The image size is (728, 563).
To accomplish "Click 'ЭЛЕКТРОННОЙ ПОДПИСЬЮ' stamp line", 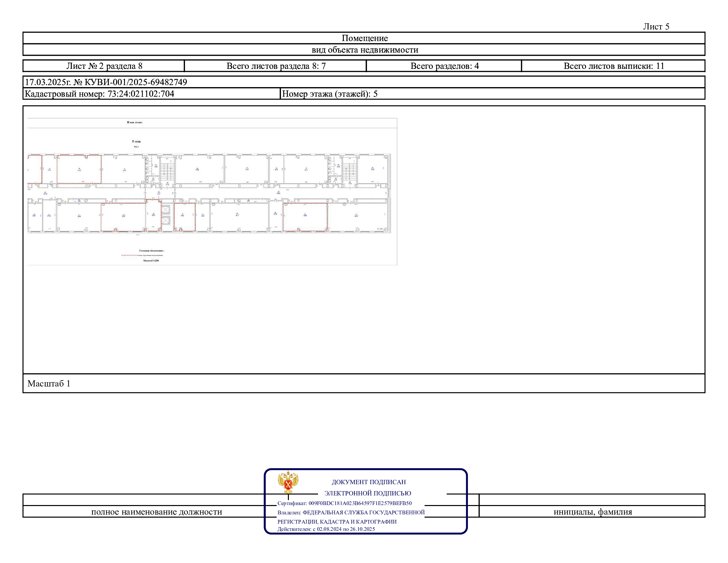I will [x=368, y=493].
